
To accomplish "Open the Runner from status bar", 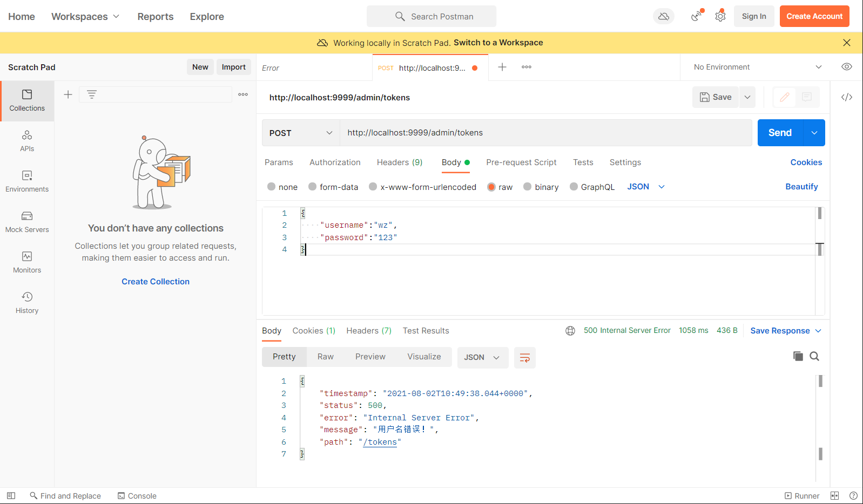I will tap(802, 496).
